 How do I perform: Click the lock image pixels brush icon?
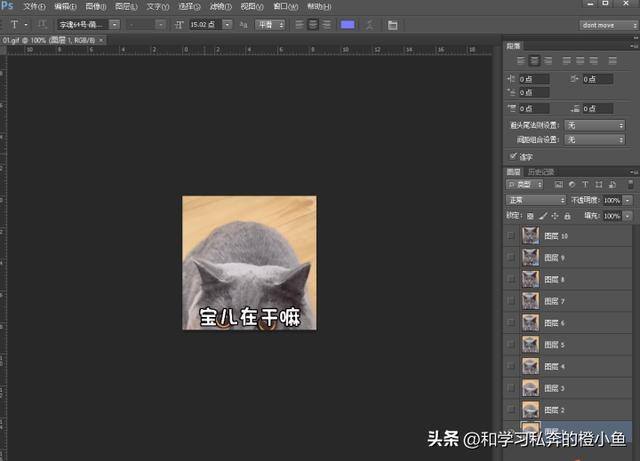pos(542,216)
